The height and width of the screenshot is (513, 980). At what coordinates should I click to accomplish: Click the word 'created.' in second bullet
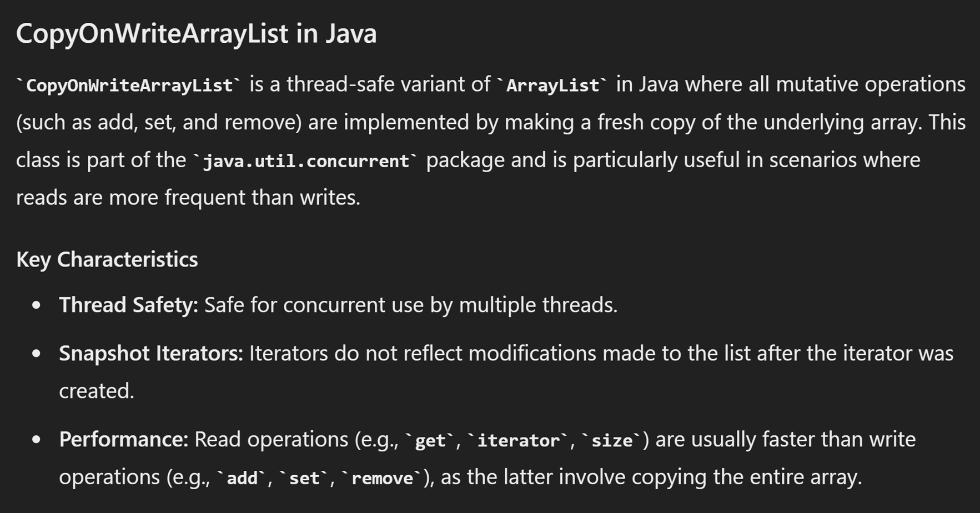tap(97, 391)
